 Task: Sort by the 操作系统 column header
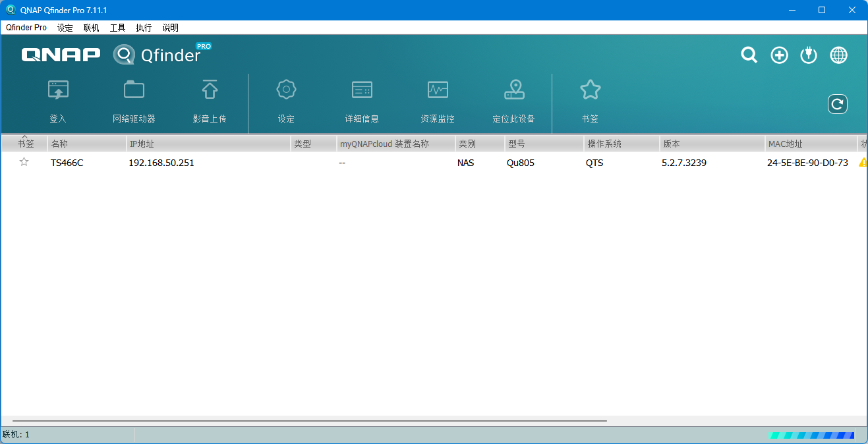622,144
